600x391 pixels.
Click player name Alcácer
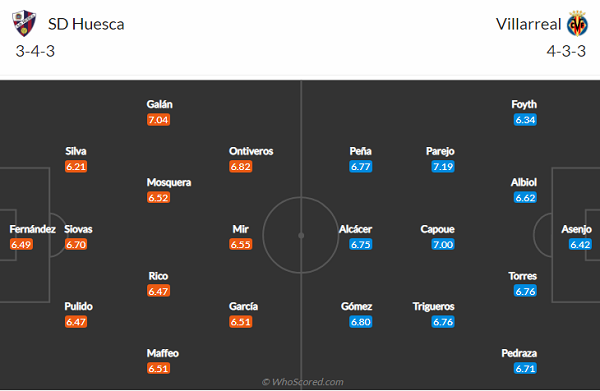(x=355, y=229)
